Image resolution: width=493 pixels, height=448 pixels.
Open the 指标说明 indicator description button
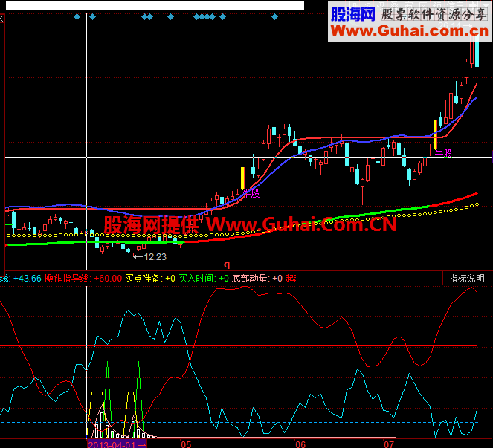[466, 279]
